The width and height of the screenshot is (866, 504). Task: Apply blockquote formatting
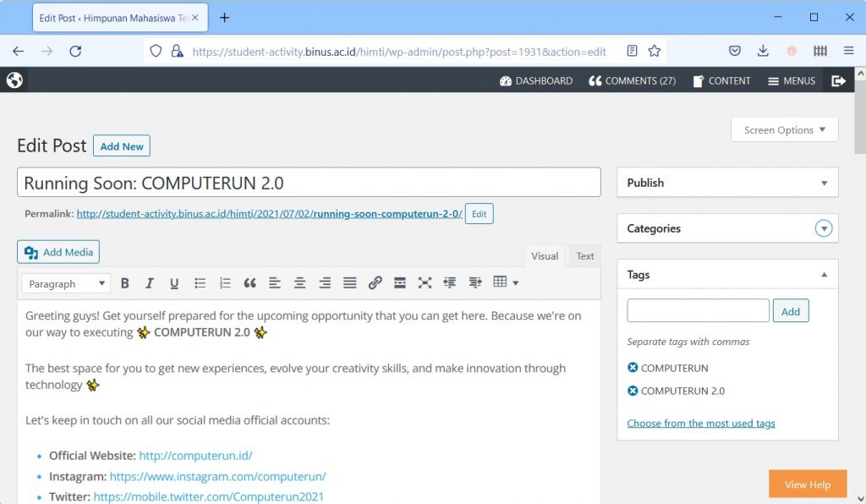click(x=249, y=283)
